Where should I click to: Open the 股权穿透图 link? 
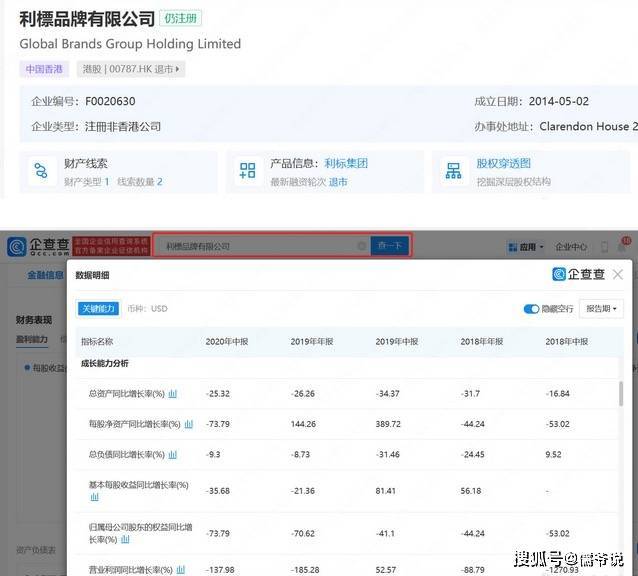pyautogui.click(x=503, y=164)
